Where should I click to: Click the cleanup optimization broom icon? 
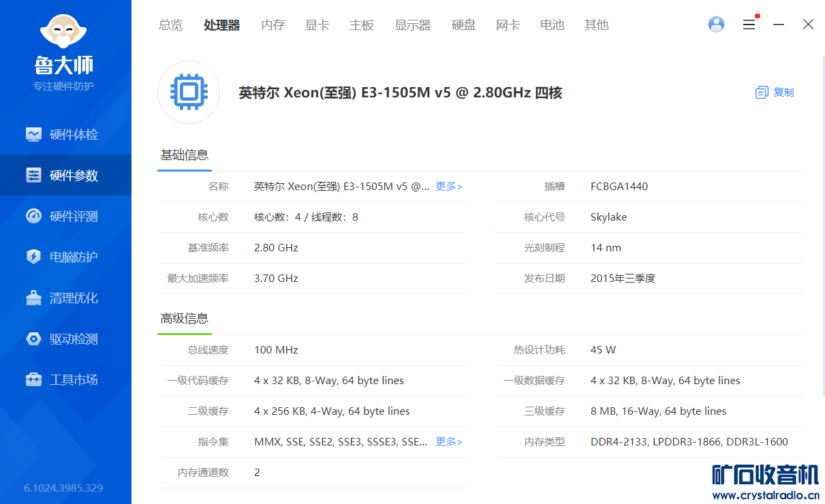(x=33, y=298)
